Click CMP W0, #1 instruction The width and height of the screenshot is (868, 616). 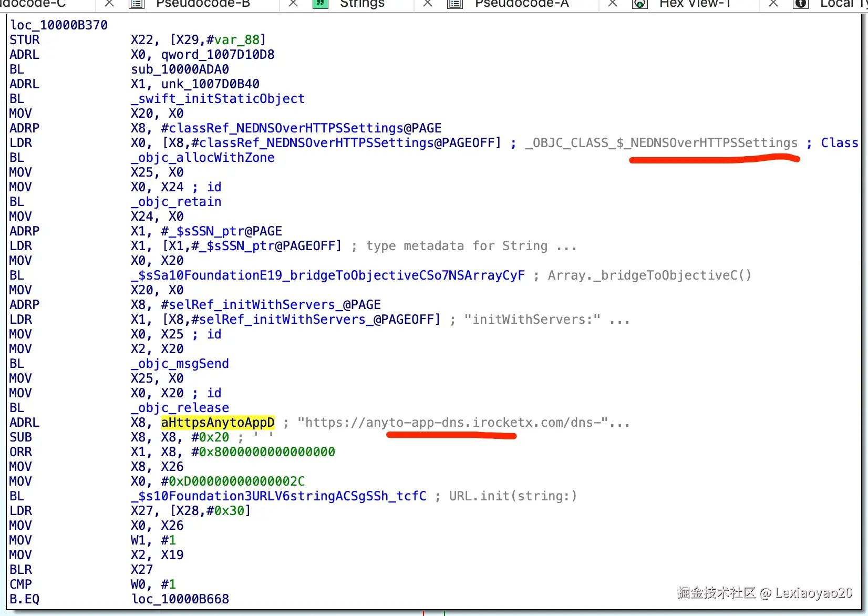[93, 584]
